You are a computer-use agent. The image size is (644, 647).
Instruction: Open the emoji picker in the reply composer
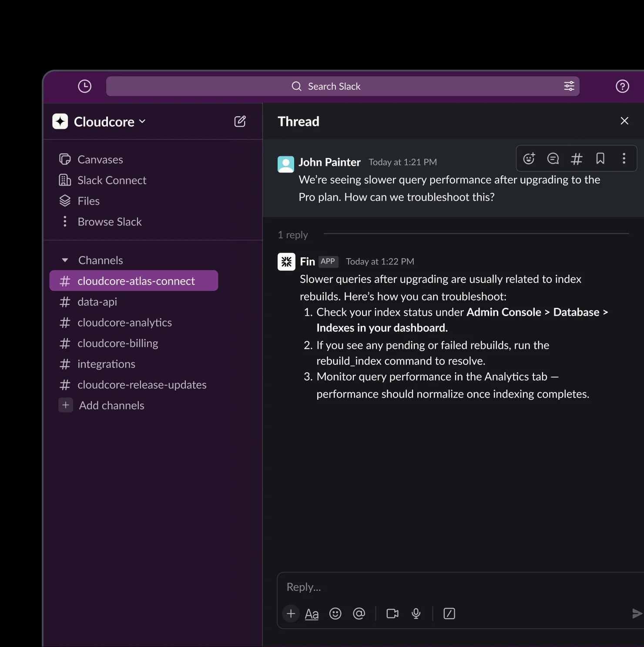[335, 613]
